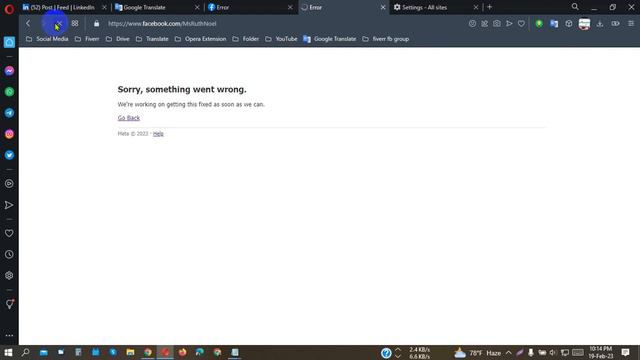Open the Windows Start menu
Screen dimensions: 640x360
8,352
